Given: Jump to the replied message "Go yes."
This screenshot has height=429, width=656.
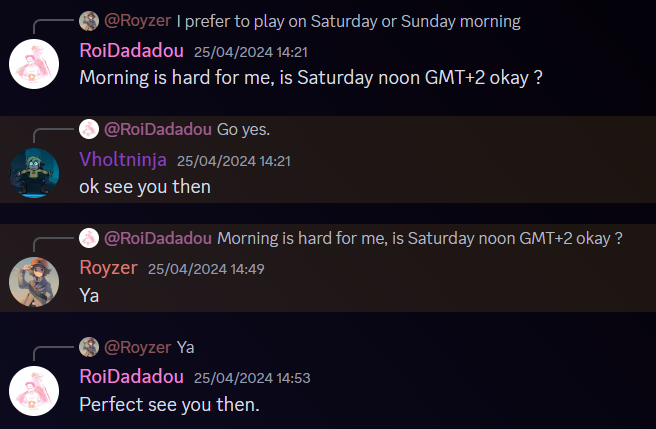Looking at the screenshot, I should (x=243, y=129).
